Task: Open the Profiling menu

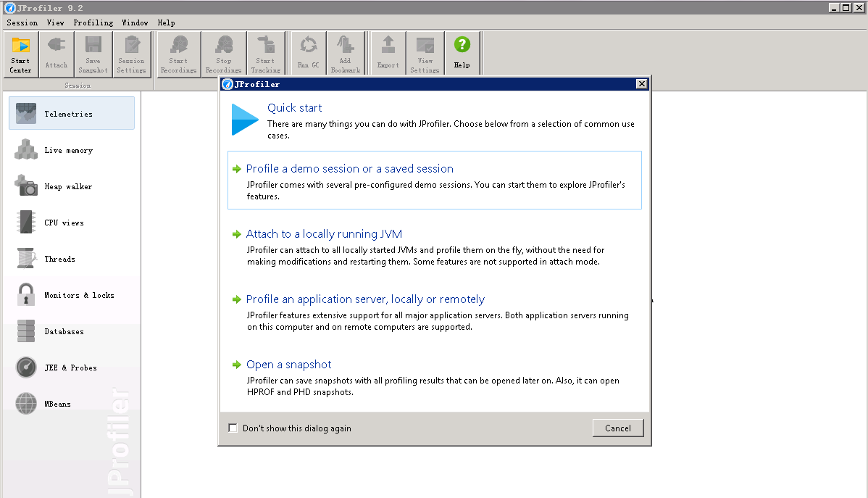Action: tap(93, 22)
